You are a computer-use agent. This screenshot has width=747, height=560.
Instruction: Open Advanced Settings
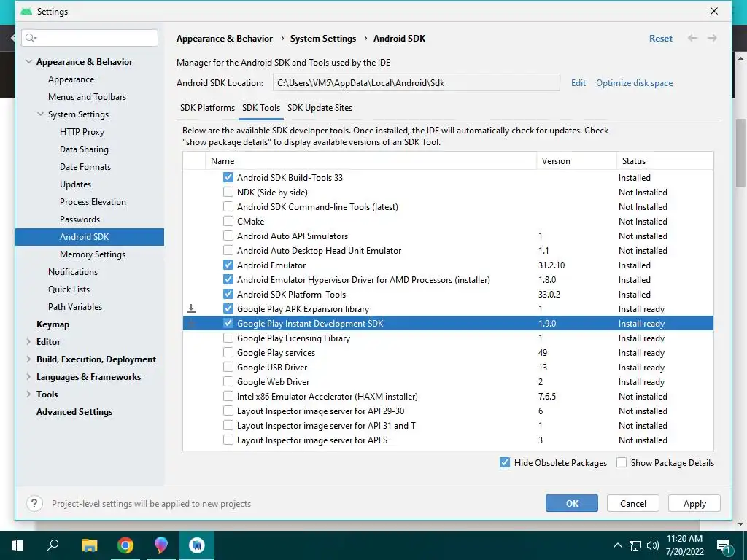pyautogui.click(x=74, y=412)
